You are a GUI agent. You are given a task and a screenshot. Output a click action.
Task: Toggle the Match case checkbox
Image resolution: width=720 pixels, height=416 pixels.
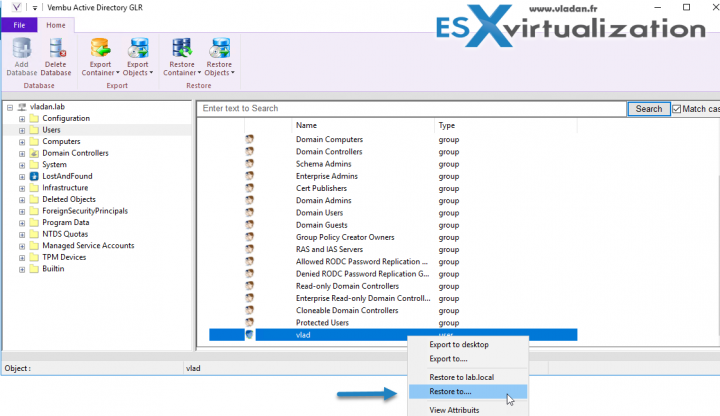(x=676, y=109)
